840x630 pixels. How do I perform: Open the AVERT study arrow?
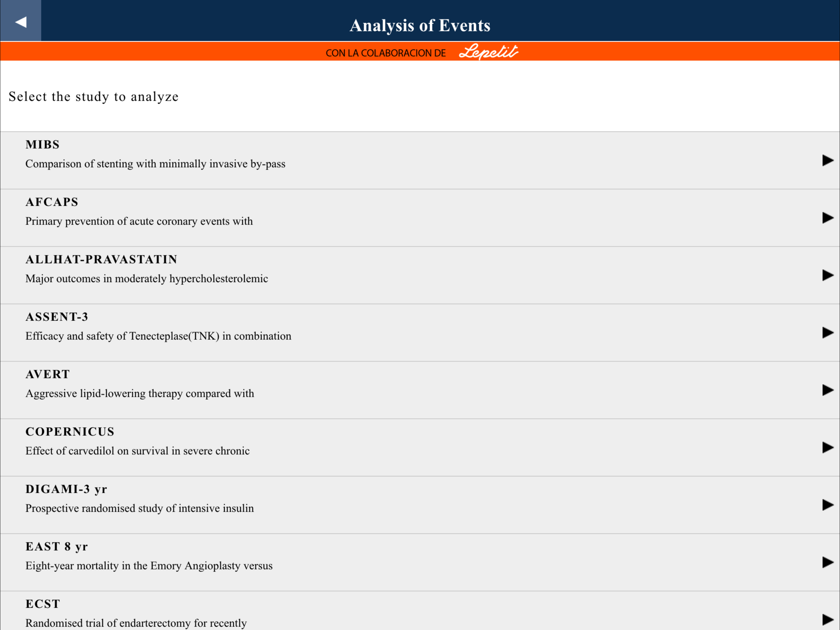(x=828, y=390)
